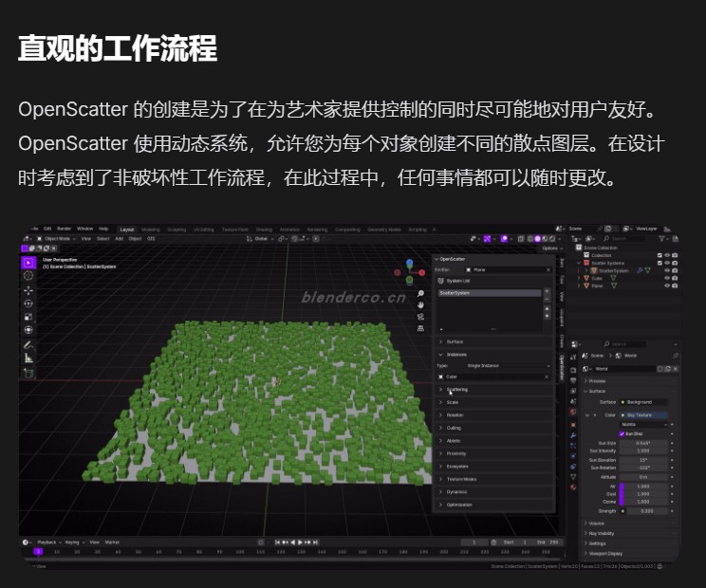The height and width of the screenshot is (588, 706).
Task: Select the Select Box tool in viewport toolbar
Action: pos(28,263)
